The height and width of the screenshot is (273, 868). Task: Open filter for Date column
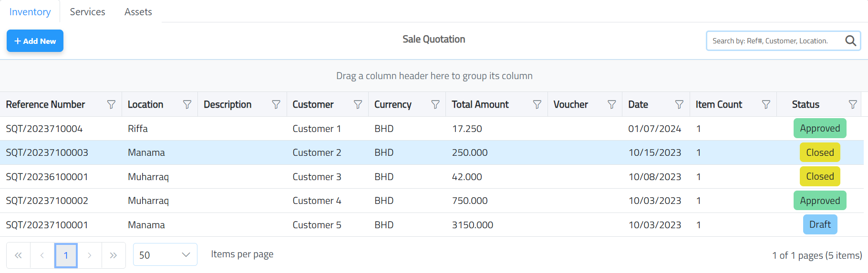679,104
